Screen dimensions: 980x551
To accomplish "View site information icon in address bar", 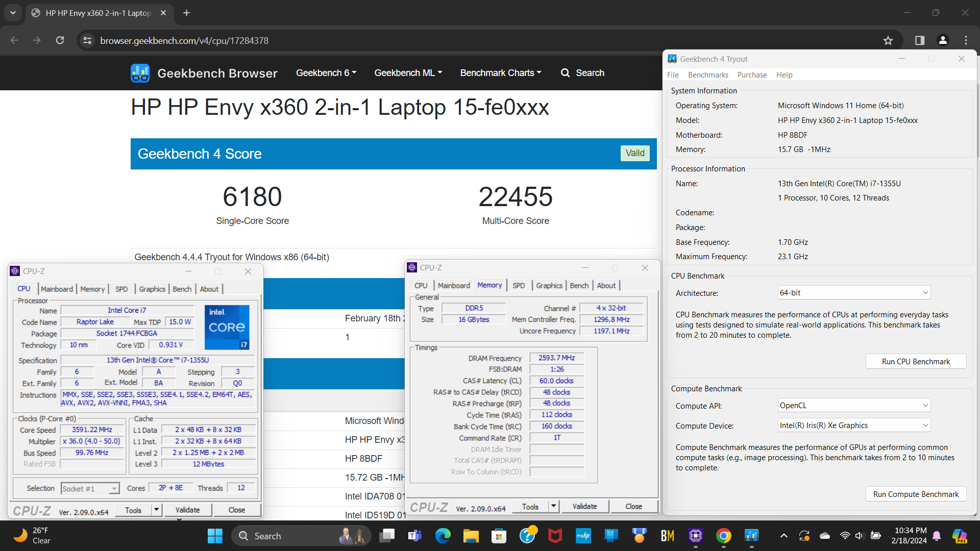I will click(87, 40).
